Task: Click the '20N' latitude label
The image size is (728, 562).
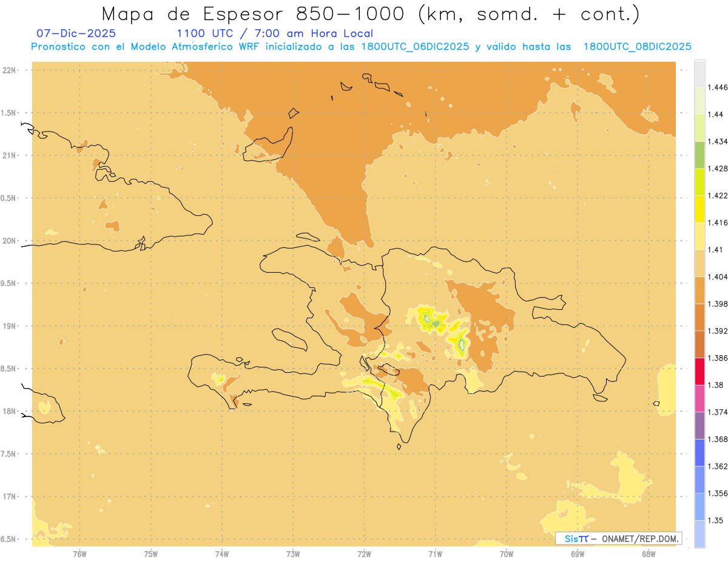Action: click(x=9, y=241)
